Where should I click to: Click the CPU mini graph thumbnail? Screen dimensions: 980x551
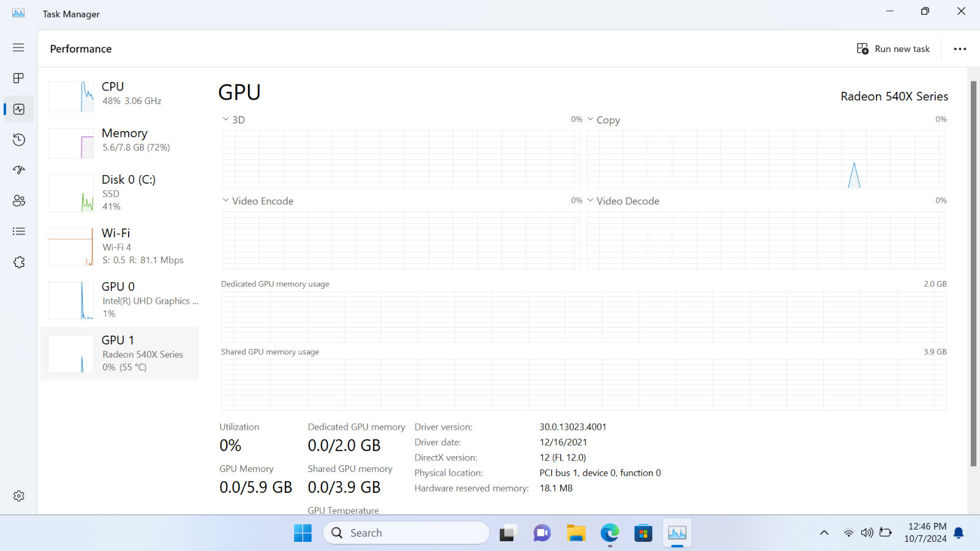[71, 97]
